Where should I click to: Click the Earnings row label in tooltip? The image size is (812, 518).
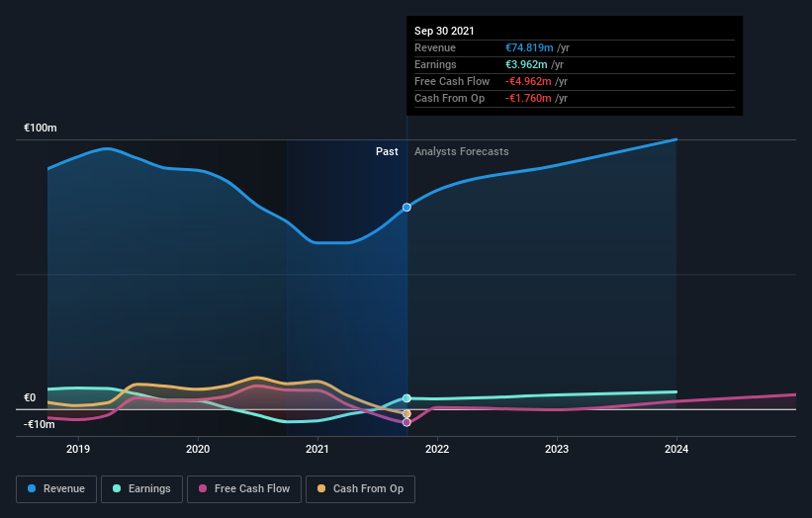coord(435,64)
